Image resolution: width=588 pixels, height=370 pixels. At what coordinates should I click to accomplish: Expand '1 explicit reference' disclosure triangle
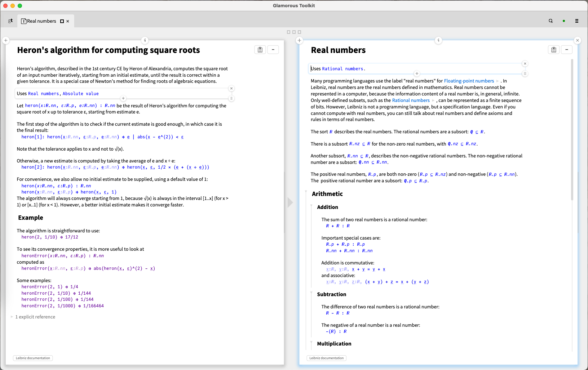12,317
